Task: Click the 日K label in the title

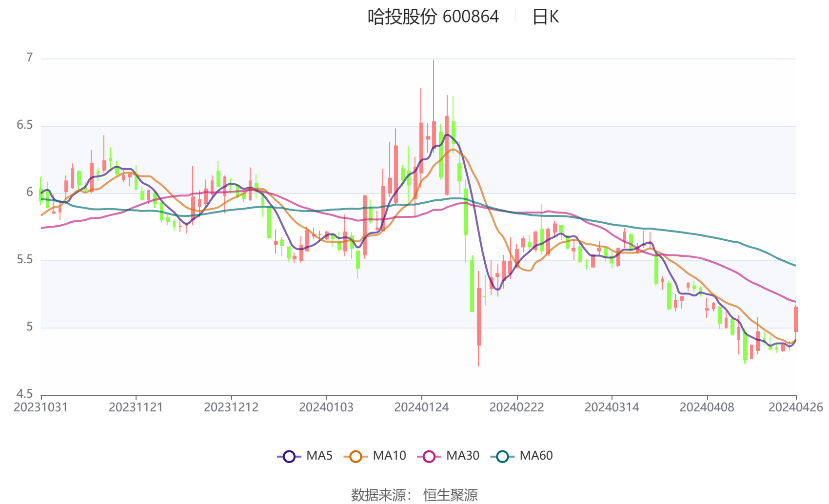Action: [545, 17]
